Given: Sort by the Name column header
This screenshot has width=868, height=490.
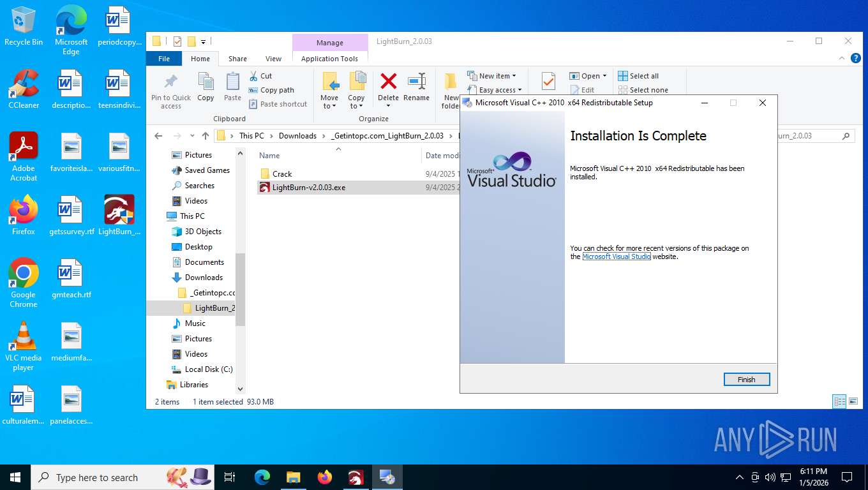Looking at the screenshot, I should click(269, 156).
